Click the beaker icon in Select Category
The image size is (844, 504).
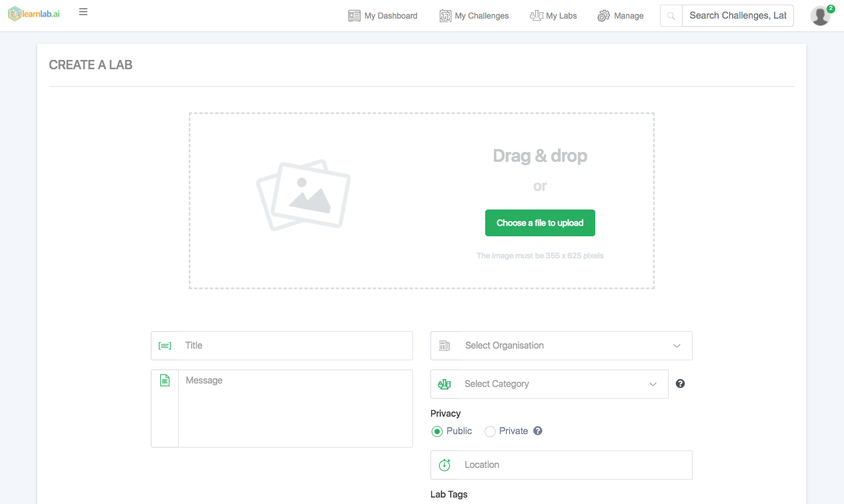(444, 384)
